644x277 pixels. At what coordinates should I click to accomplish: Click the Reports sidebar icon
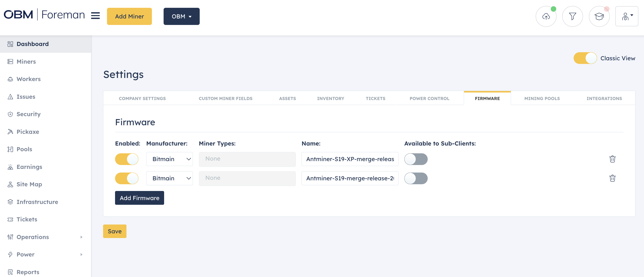10,272
